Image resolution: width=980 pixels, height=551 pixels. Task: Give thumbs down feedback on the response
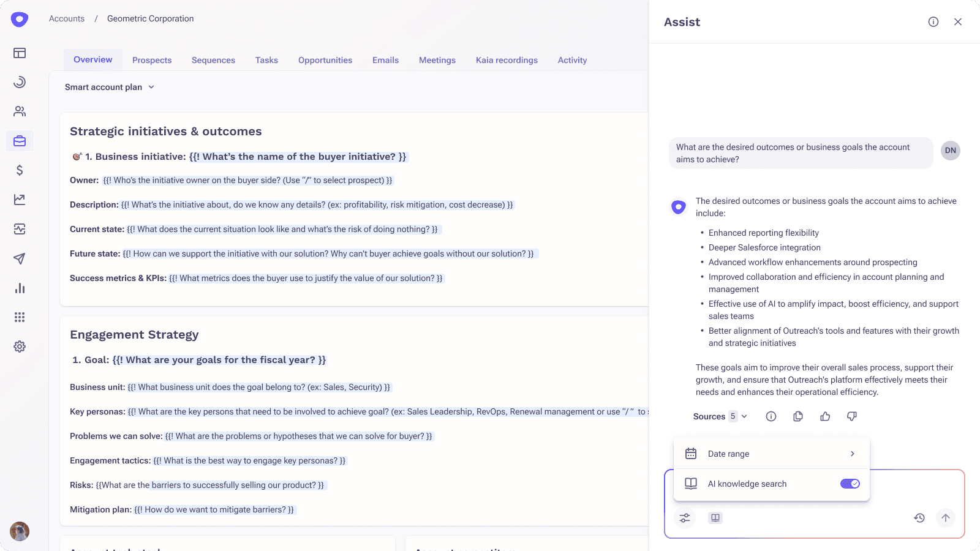click(x=852, y=416)
